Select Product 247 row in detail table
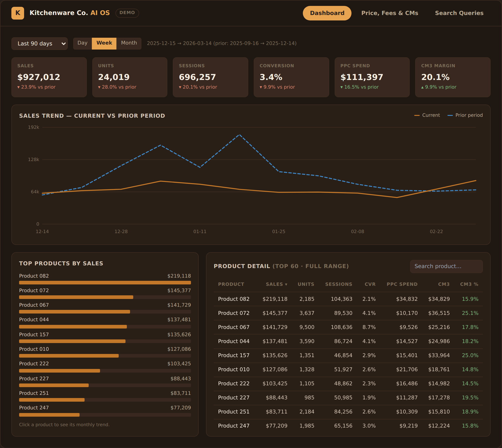 point(348,426)
